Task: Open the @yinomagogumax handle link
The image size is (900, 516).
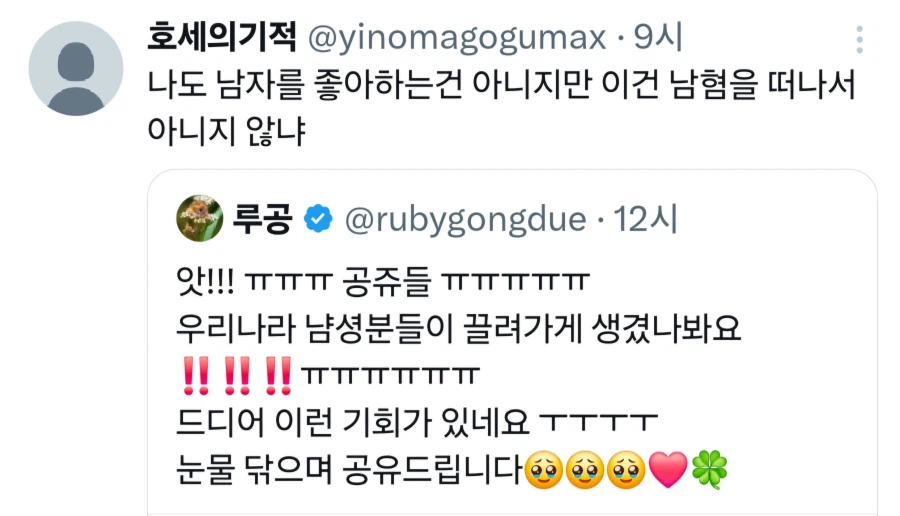Action: point(457,38)
